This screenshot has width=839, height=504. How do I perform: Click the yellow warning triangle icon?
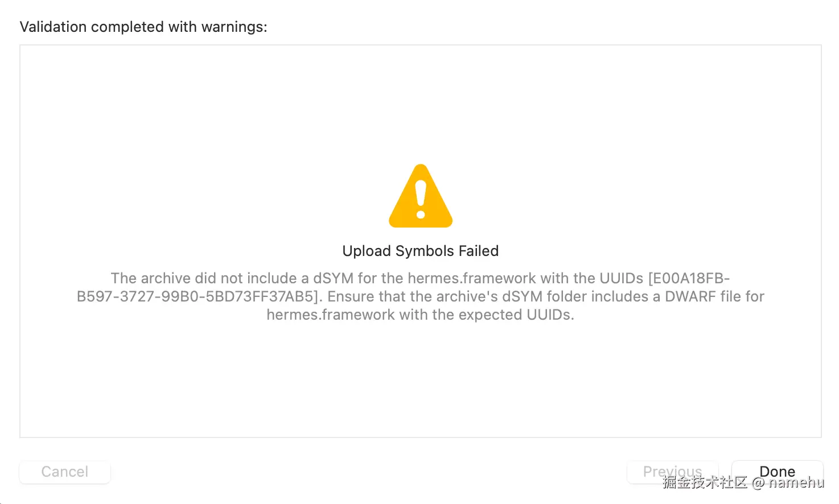coord(421,197)
